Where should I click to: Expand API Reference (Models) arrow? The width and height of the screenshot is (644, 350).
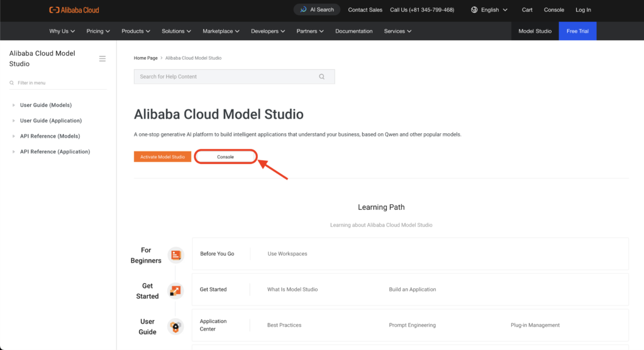[x=14, y=136]
